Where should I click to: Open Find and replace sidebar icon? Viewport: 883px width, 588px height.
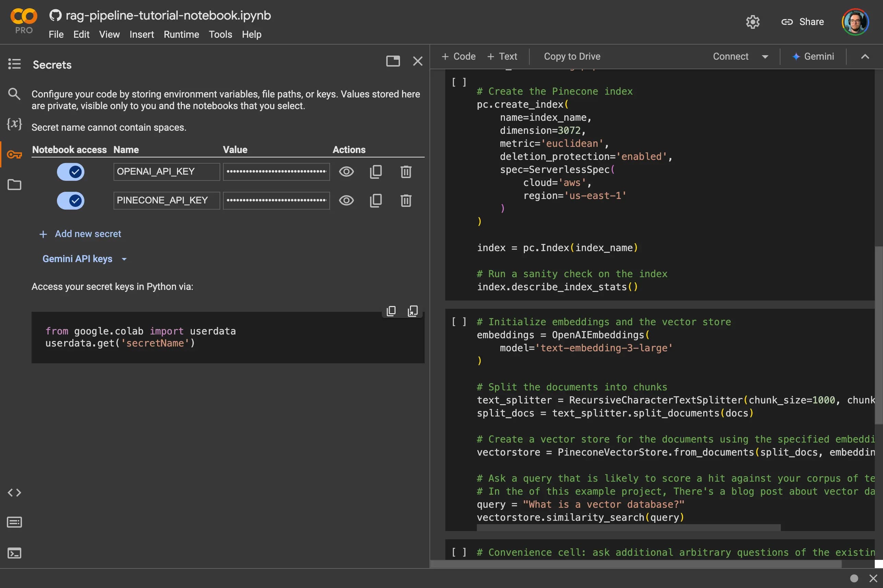14,94
